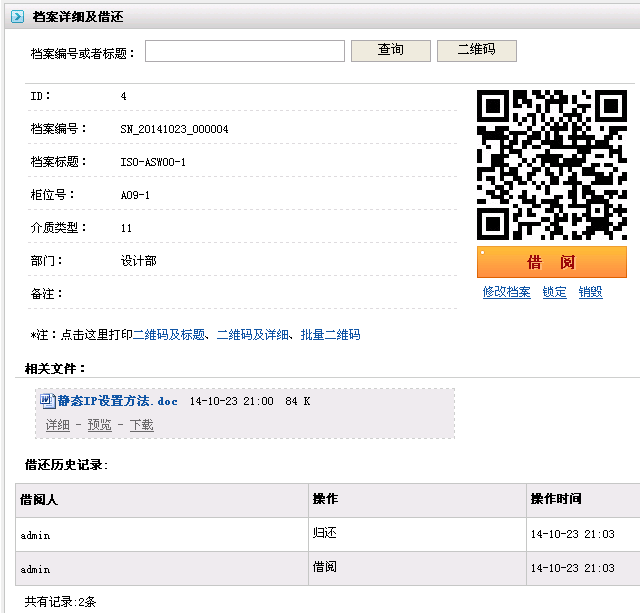The height and width of the screenshot is (613, 640).
Task: Select the archive title ISO-ASW00-1
Action: (x=153, y=162)
